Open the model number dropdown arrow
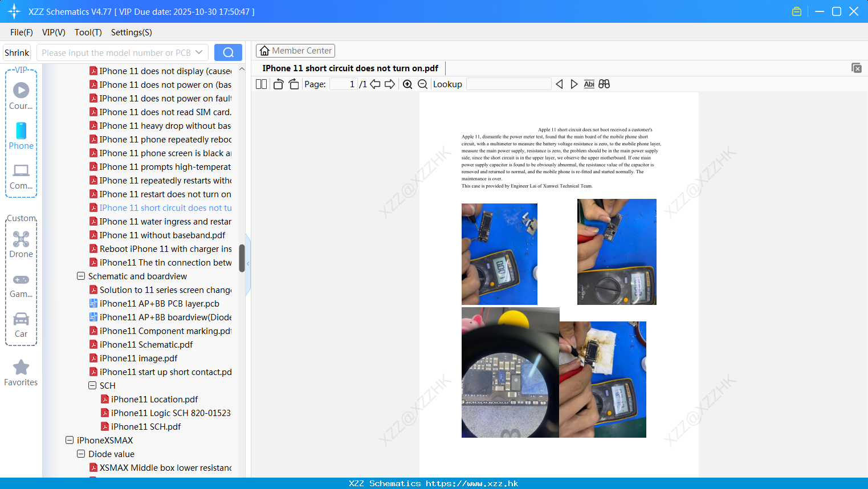Screen dimensions: 868x489 point(199,52)
